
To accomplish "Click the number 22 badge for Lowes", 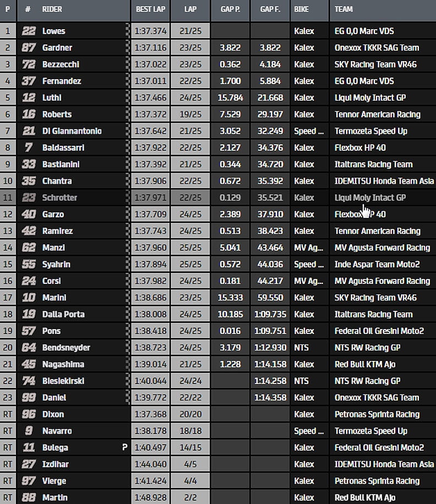I will [x=29, y=31].
